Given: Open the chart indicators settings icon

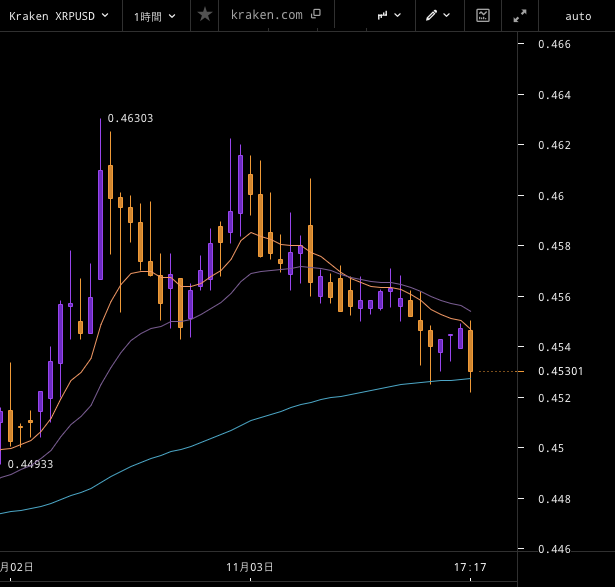Looking at the screenshot, I should click(x=483, y=15).
